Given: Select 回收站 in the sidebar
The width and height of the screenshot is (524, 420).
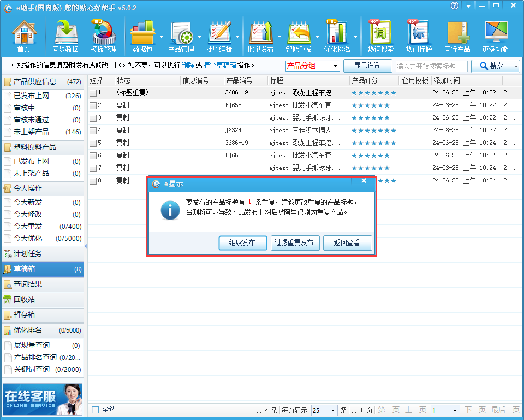Looking at the screenshot, I should pyautogui.click(x=24, y=299).
